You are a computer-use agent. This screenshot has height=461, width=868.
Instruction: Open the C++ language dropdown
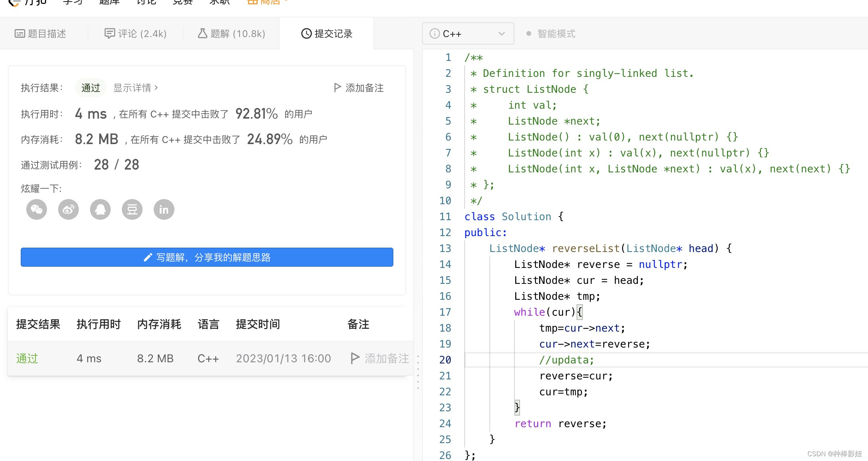coord(501,33)
